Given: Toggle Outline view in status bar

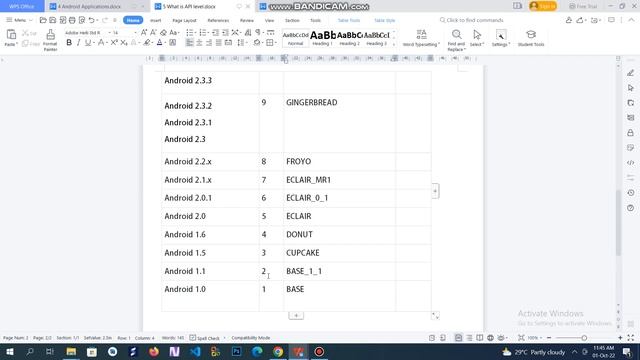Looking at the screenshot, I should 469,338.
